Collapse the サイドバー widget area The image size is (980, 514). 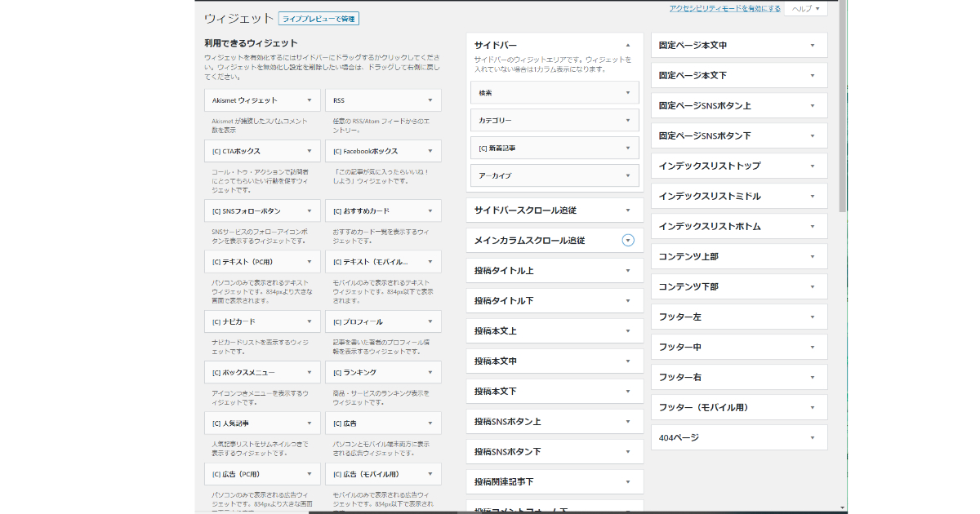click(x=627, y=46)
